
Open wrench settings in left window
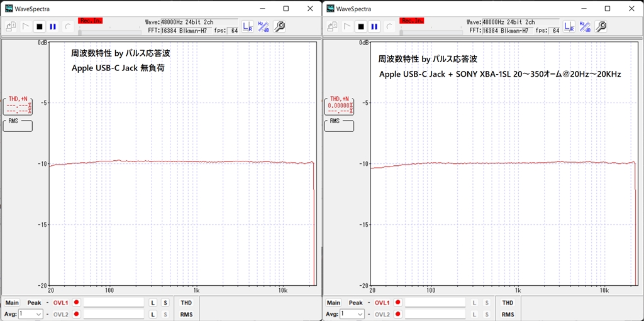click(279, 26)
